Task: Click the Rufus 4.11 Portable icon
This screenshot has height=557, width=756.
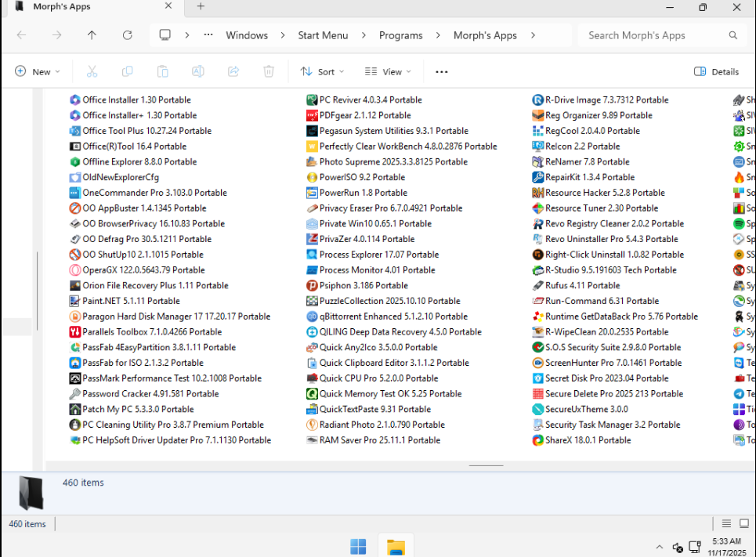Action: tap(538, 285)
